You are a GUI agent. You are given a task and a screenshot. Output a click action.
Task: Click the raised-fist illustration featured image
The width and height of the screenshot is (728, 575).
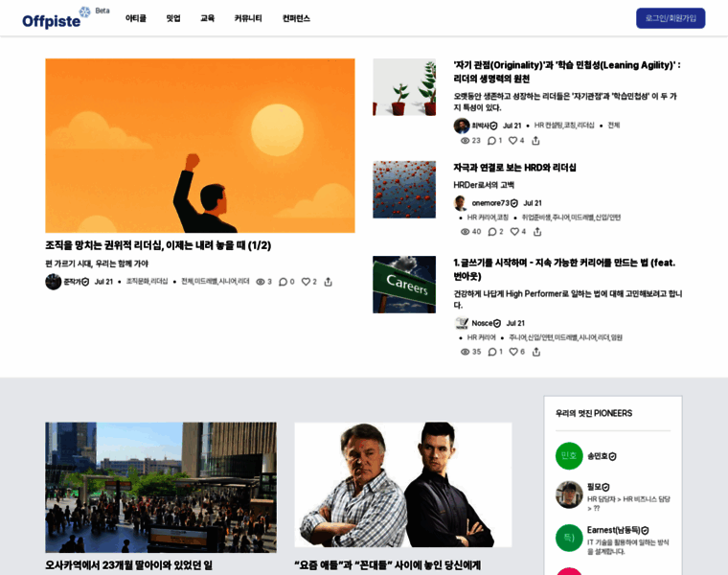click(199, 146)
